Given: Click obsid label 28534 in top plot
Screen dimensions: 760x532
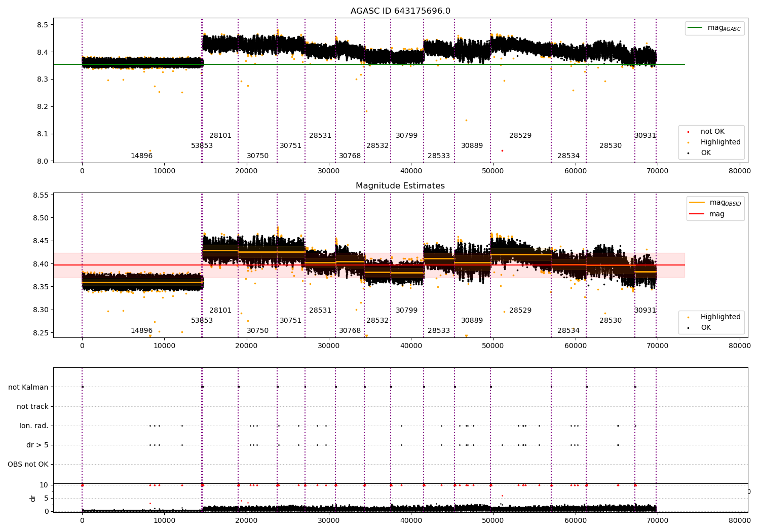Looking at the screenshot, I should [x=568, y=156].
